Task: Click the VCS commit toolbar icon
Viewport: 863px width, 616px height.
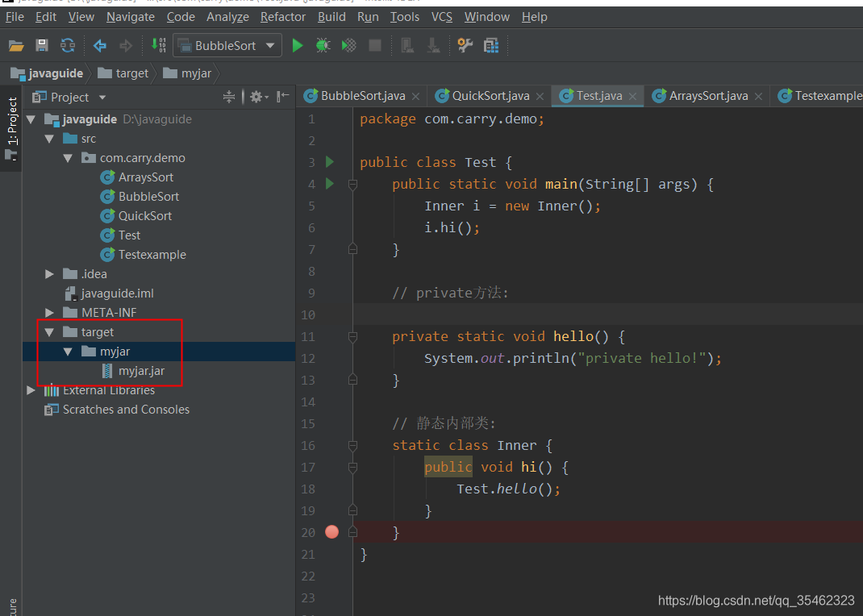Action: coord(433,45)
